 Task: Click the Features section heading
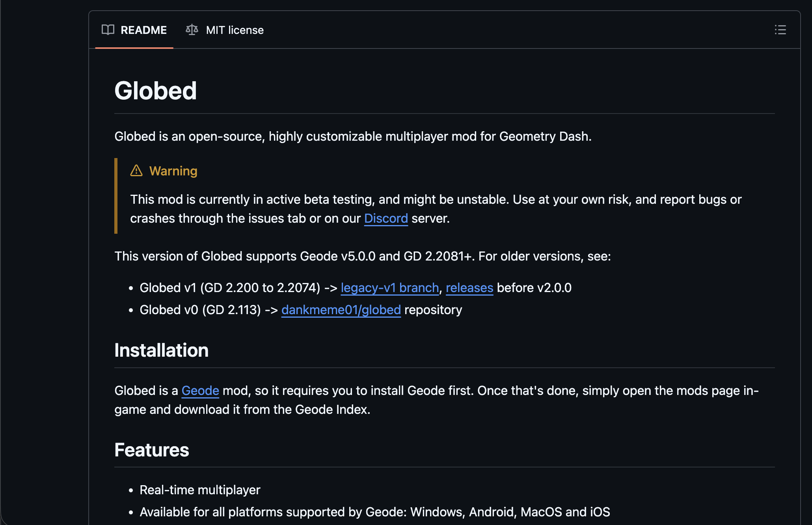[151, 450]
